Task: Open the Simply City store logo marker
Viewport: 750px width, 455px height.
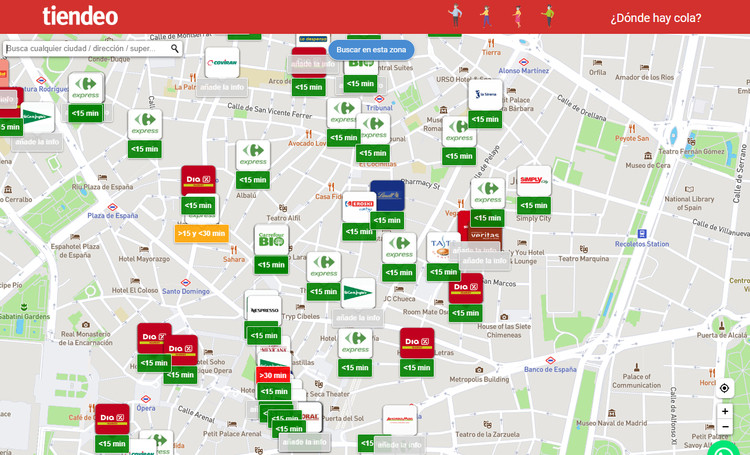Action: 534,181
